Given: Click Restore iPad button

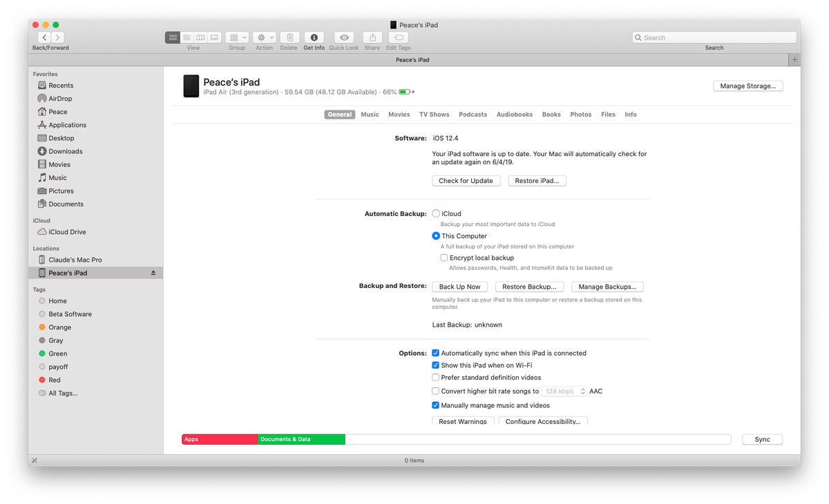Looking at the screenshot, I should coord(537,181).
